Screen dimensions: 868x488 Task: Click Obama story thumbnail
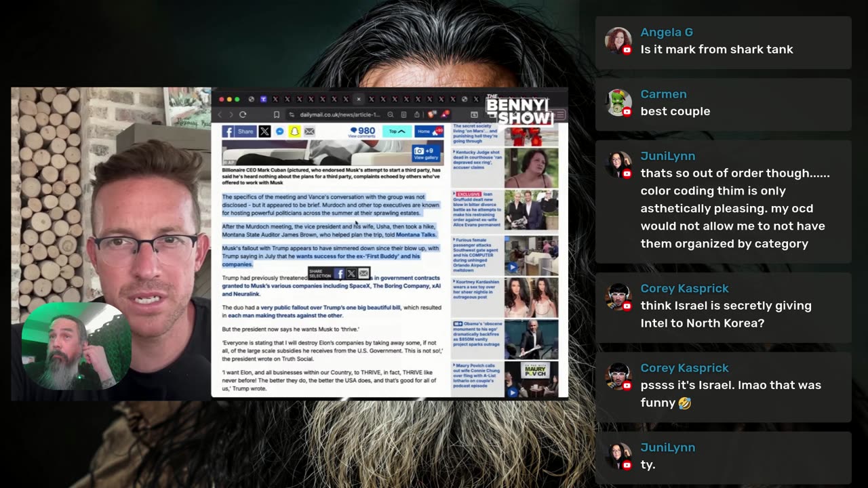tap(531, 340)
